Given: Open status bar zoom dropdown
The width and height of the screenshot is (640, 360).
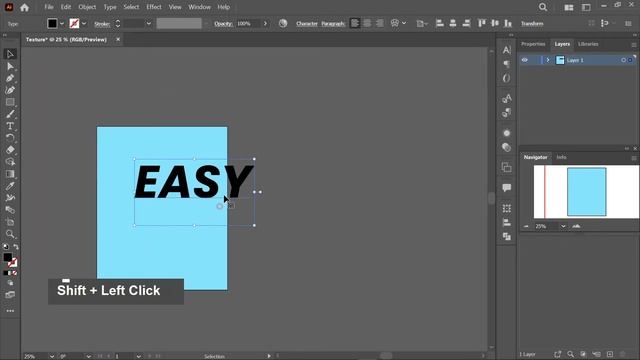Looking at the screenshot, I should point(52,356).
